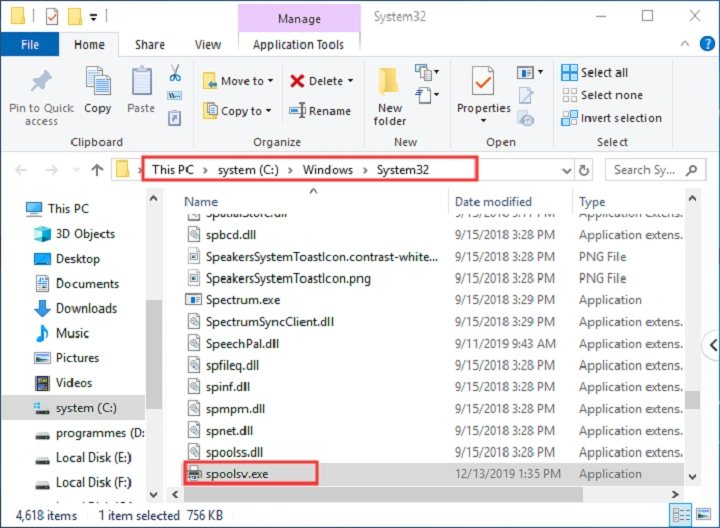Click the Forward navigation arrow
The width and height of the screenshot is (720, 528).
click(51, 170)
